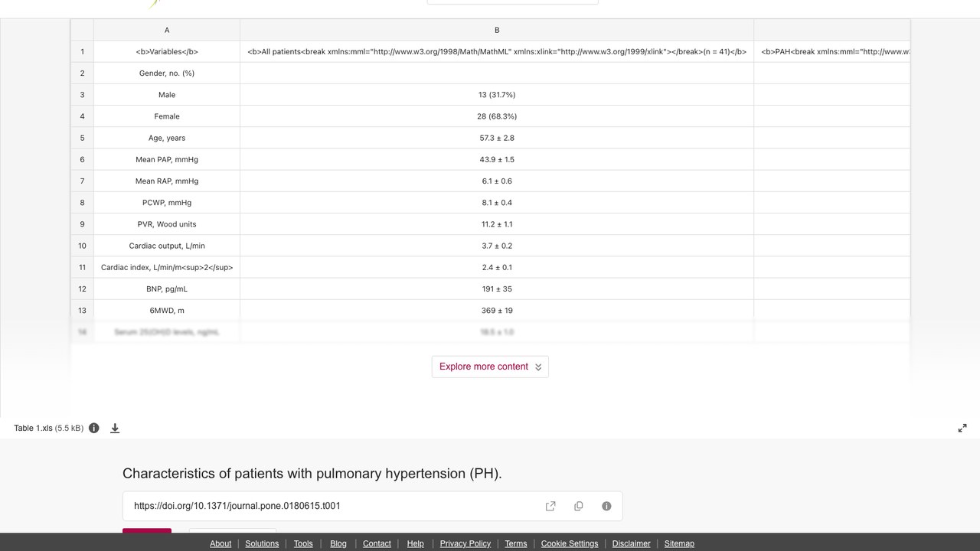Viewport: 980px width, 551px height.
Task: Copy the DOI link
Action: (x=579, y=506)
